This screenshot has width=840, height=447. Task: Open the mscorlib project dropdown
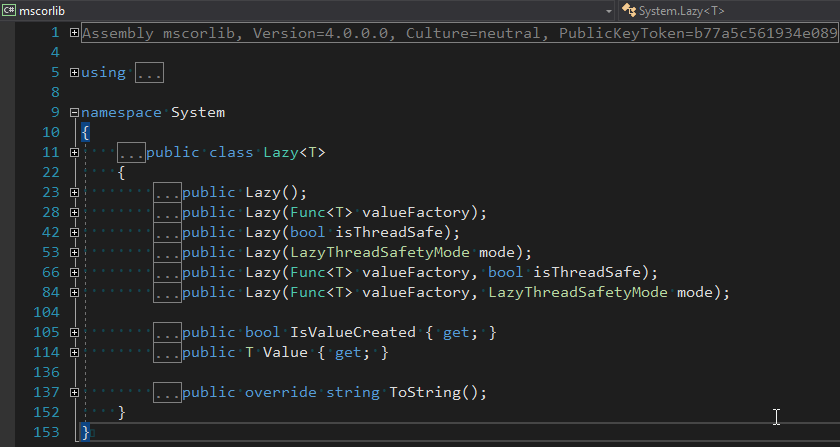pyautogui.click(x=609, y=11)
